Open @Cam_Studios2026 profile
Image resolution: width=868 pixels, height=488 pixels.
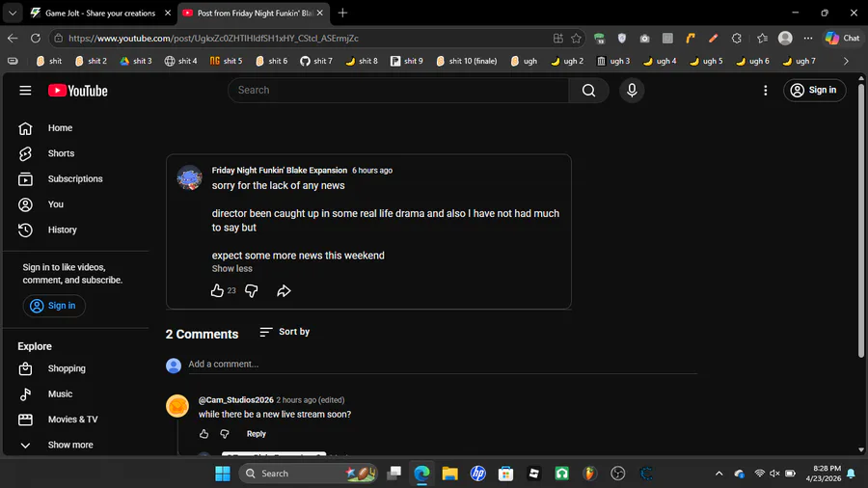[236, 400]
